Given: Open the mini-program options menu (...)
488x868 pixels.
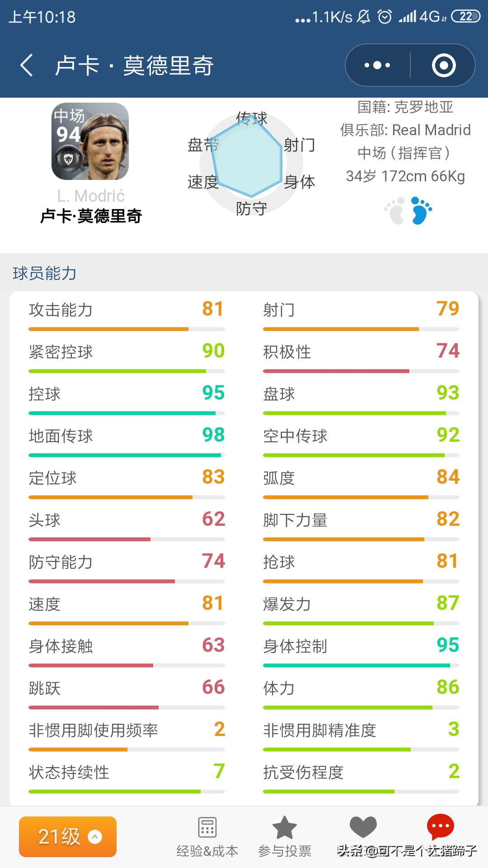Looking at the screenshot, I should (x=376, y=65).
